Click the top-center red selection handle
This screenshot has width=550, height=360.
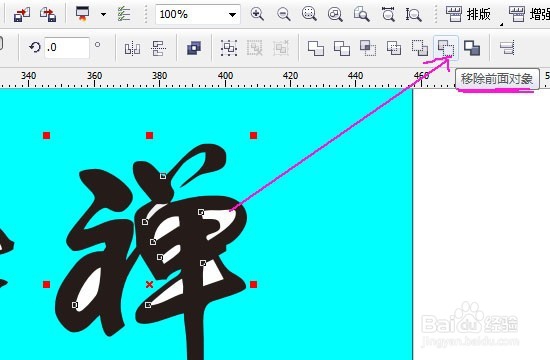pos(149,135)
